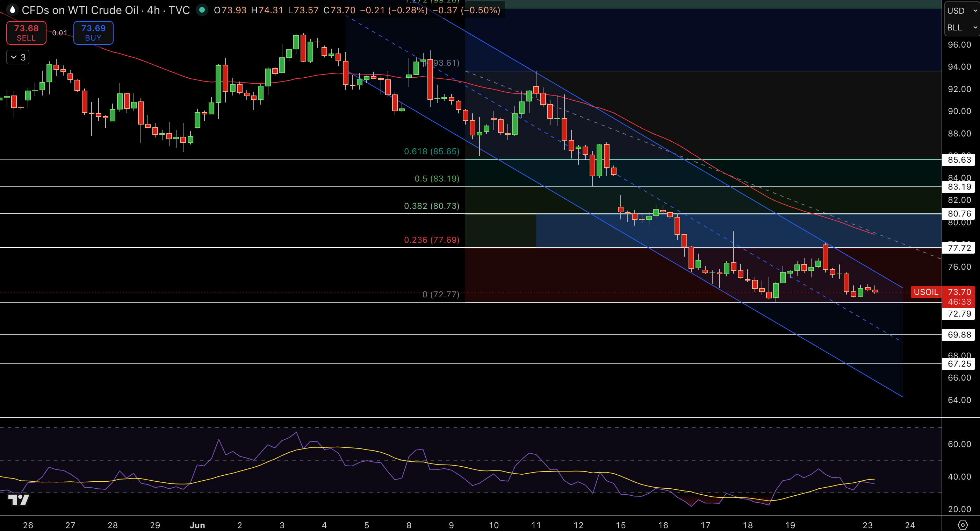This screenshot has width=980, height=531.
Task: Click the 72.79 price axis label
Action: 959,314
